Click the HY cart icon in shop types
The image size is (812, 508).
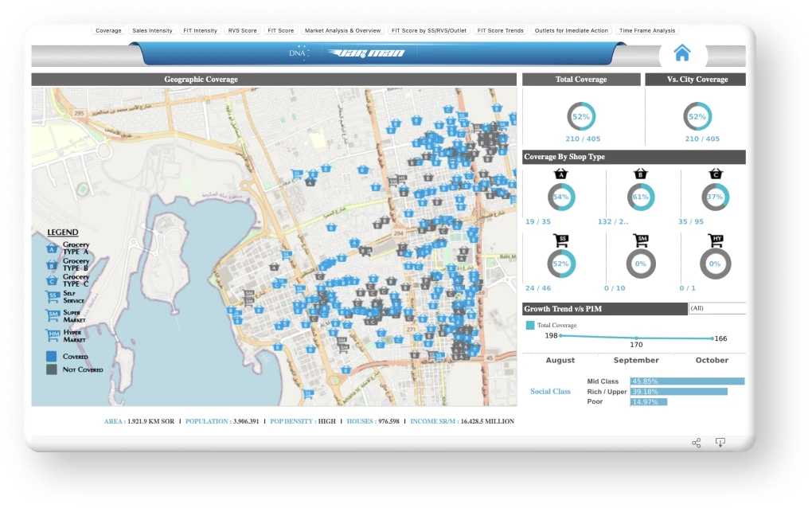pyautogui.click(x=716, y=240)
